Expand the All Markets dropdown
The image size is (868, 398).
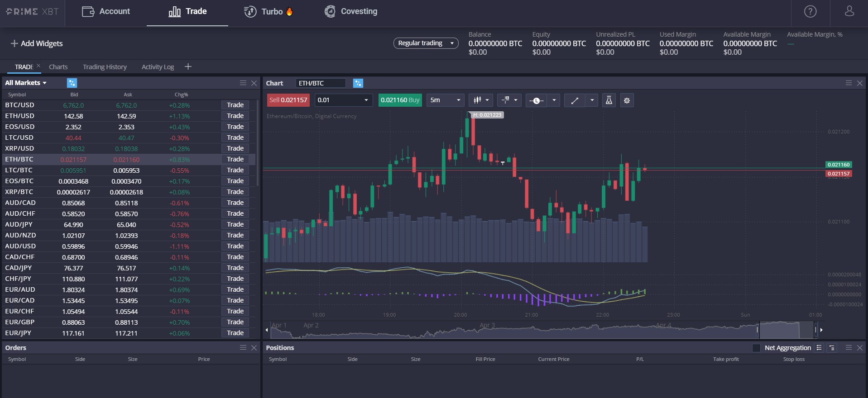(26, 83)
